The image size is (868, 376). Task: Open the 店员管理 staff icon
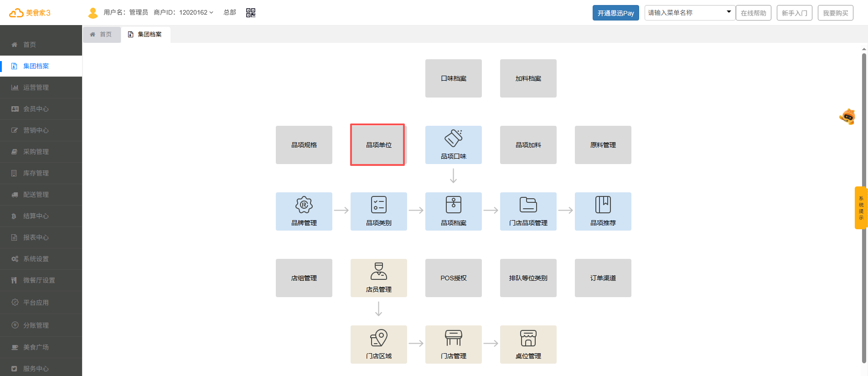point(378,272)
